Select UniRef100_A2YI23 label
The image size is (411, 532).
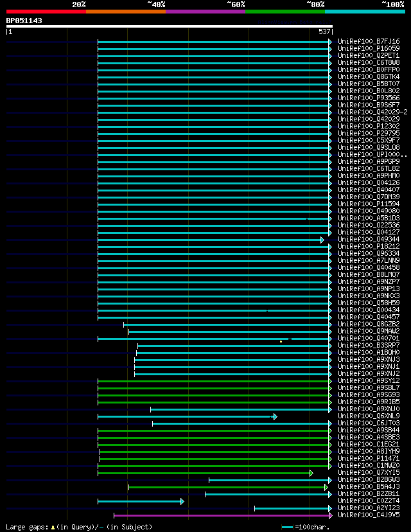(369, 508)
